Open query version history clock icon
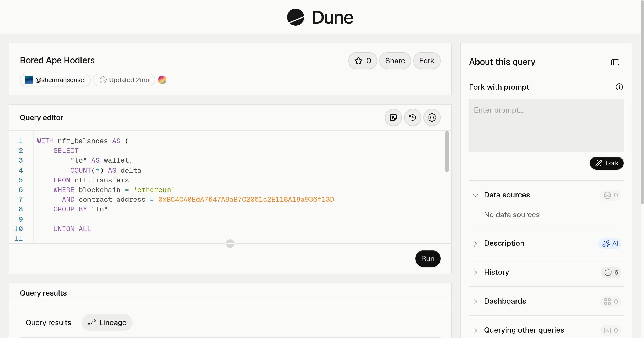The width and height of the screenshot is (644, 338). (412, 117)
